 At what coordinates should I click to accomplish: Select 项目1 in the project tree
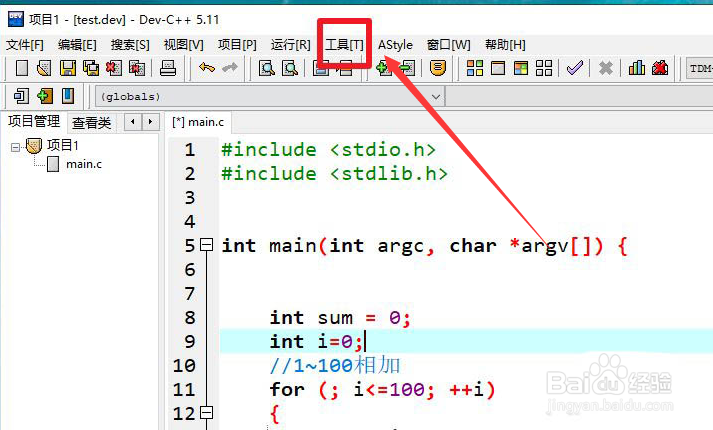(x=63, y=145)
